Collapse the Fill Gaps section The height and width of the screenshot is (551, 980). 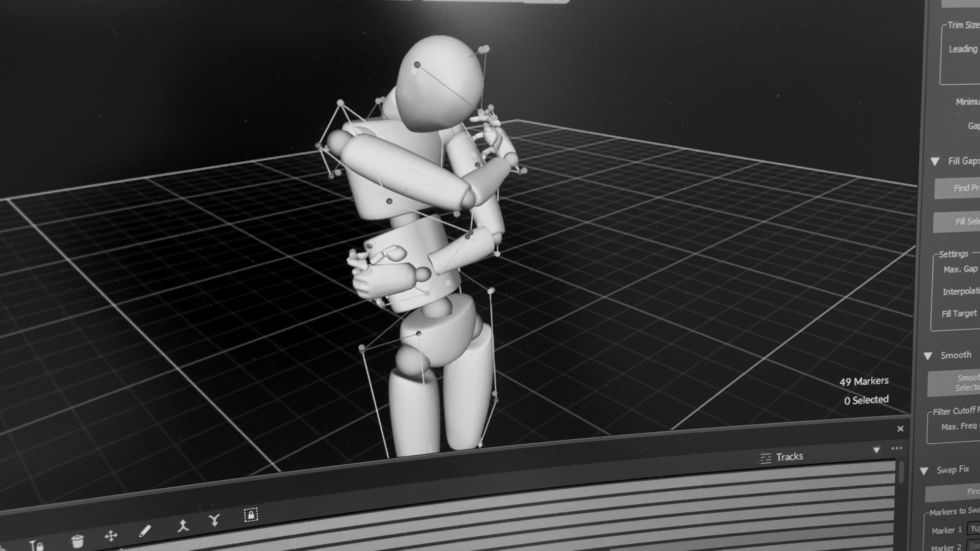click(x=935, y=161)
